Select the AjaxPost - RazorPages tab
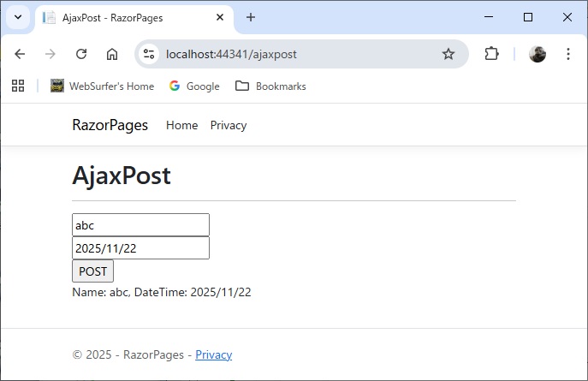Screen dimensions: 588x381 click(134, 18)
